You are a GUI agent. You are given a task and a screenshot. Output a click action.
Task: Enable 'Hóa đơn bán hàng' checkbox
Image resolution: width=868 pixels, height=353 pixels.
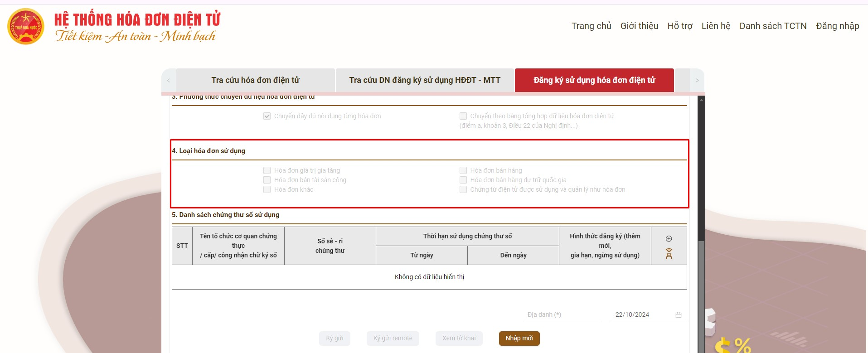click(x=463, y=170)
